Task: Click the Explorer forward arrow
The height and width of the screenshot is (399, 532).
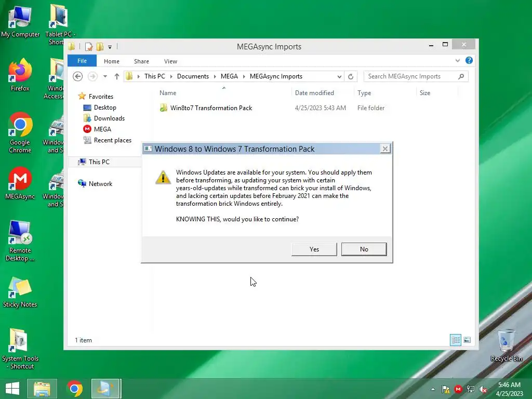Action: click(x=92, y=76)
